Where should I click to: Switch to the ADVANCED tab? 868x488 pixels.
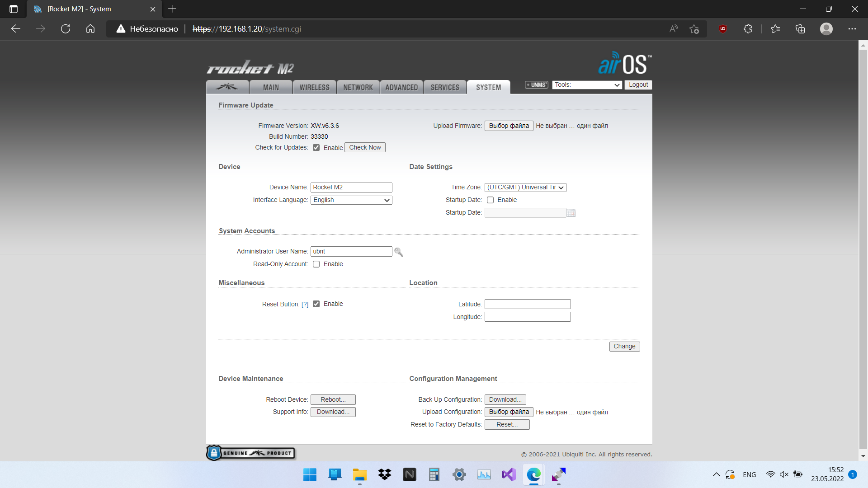[x=401, y=87]
